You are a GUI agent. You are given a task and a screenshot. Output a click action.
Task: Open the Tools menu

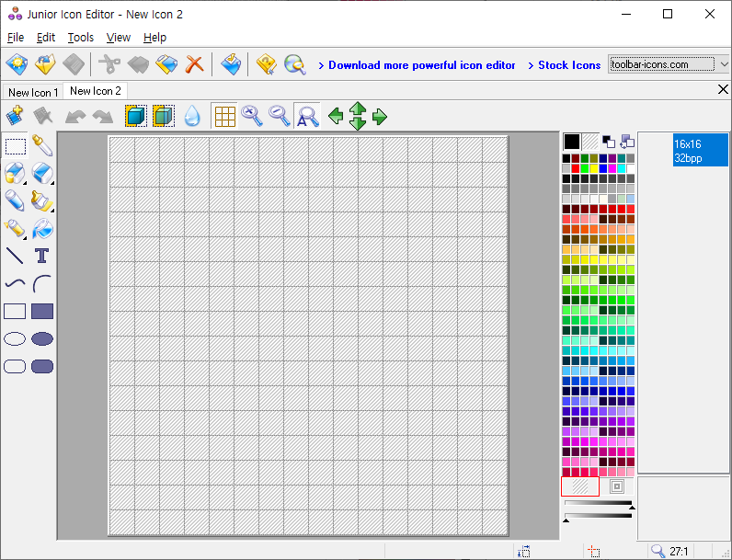pos(81,38)
